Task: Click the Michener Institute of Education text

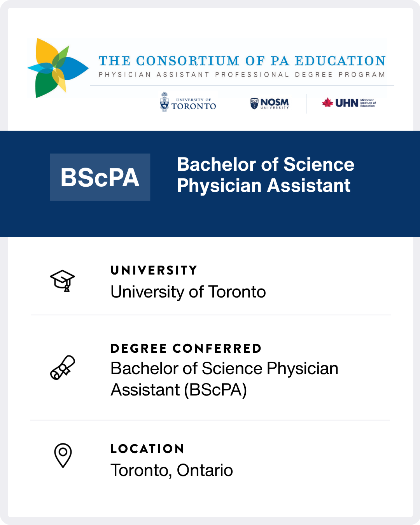Action: (x=368, y=103)
